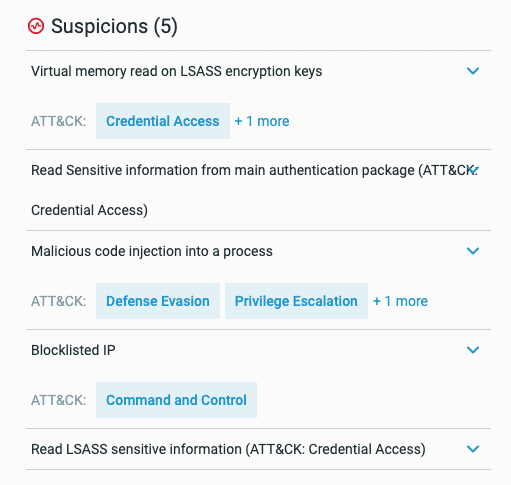This screenshot has height=485, width=511.
Task: Select the Malicious code injection row title
Action: tap(152, 251)
